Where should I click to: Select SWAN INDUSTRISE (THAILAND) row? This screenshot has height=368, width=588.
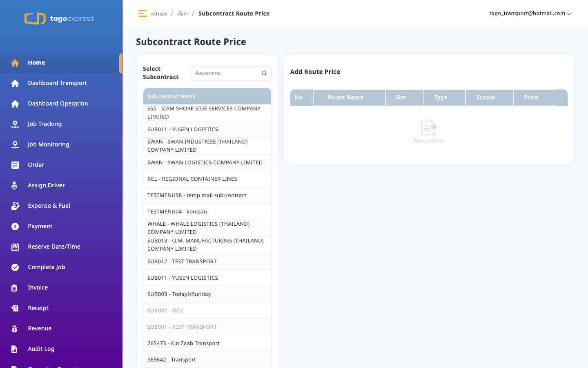207,146
